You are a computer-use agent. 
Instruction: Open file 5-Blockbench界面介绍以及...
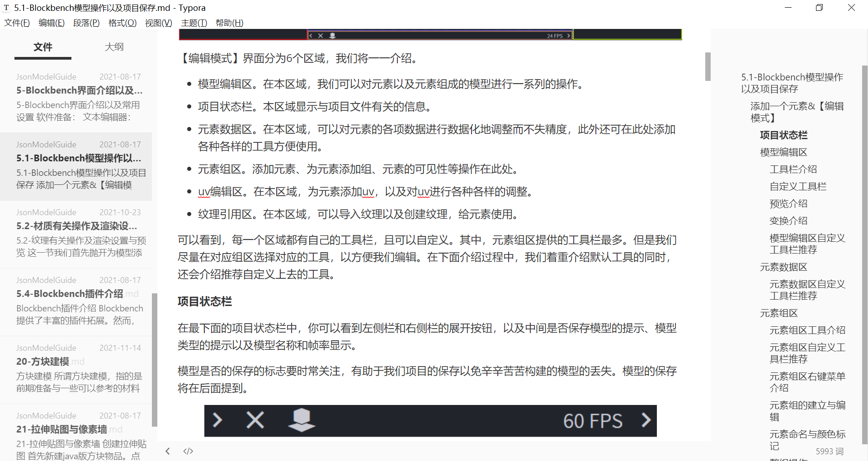coord(76,99)
